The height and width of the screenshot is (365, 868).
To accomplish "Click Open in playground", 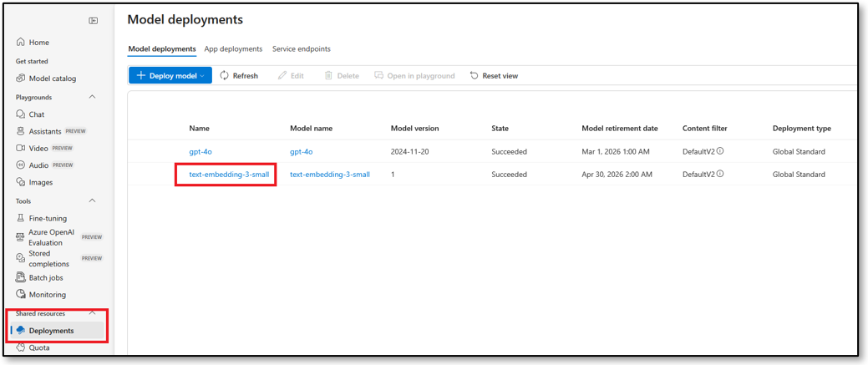I will click(x=414, y=75).
